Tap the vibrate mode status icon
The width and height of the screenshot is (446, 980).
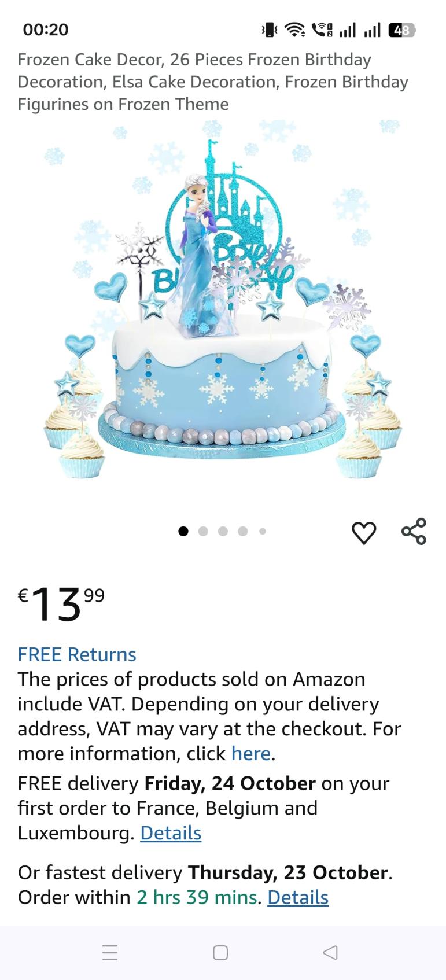(x=269, y=30)
